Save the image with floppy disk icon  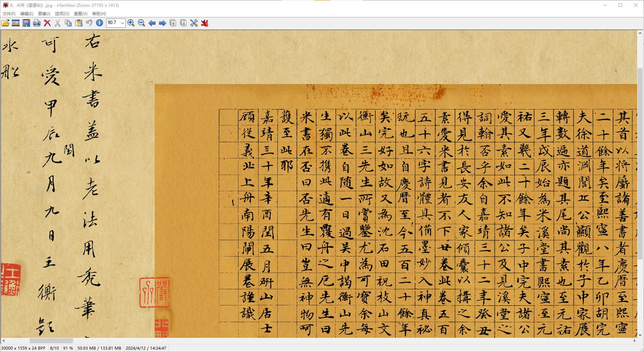point(26,23)
